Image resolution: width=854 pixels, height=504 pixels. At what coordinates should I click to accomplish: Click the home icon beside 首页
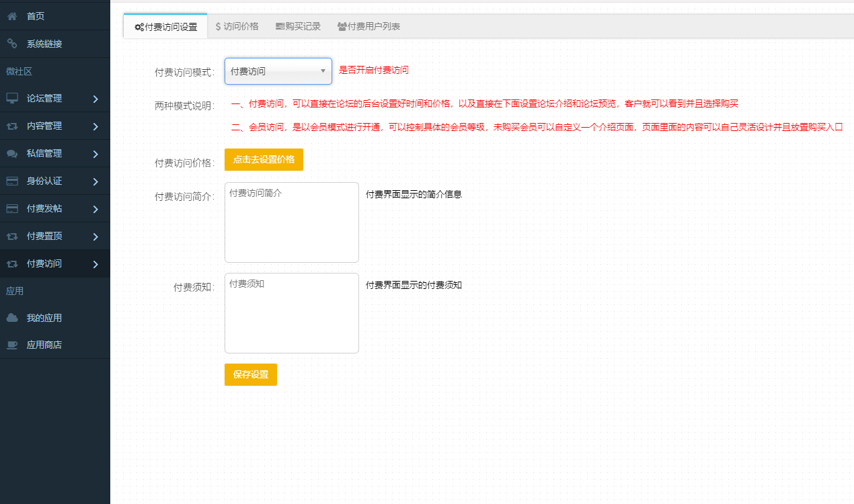tap(12, 16)
